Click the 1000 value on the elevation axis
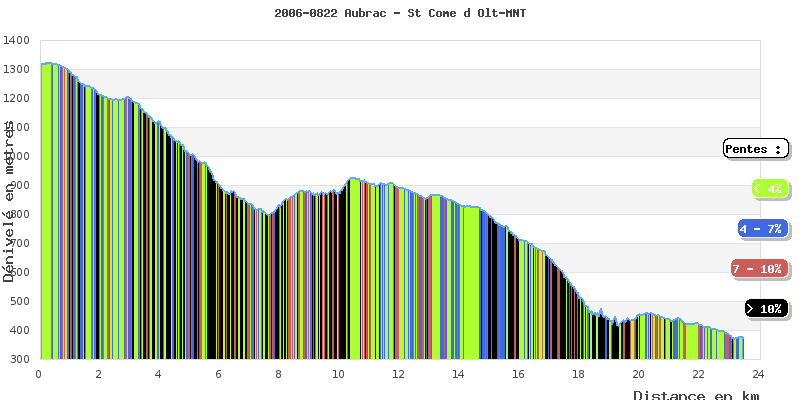This screenshot has width=800, height=400. [17, 157]
